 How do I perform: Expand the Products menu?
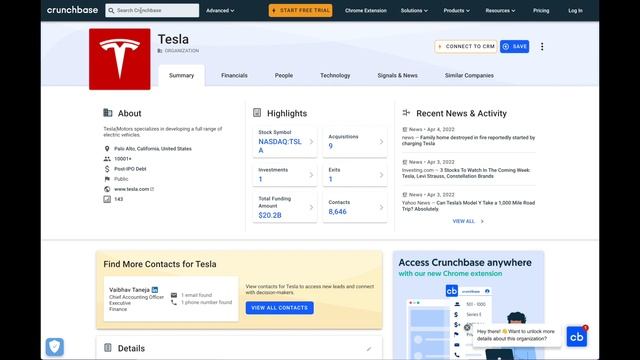coord(456,11)
